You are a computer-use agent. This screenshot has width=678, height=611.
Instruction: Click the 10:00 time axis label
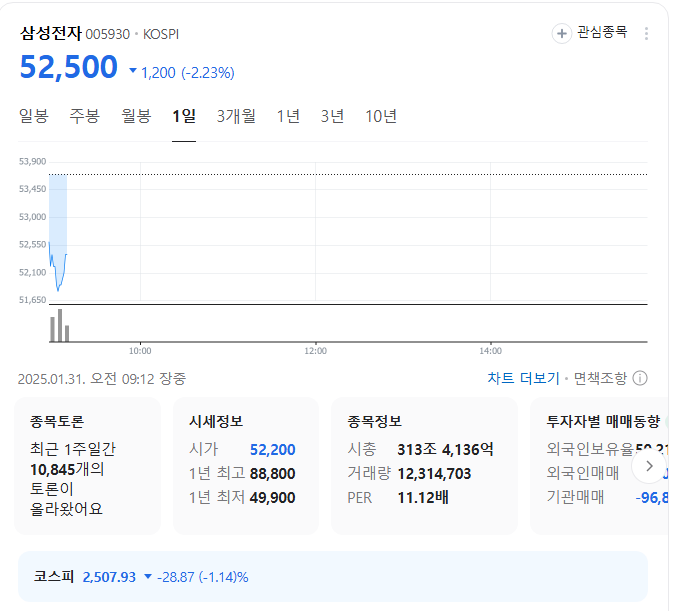click(140, 351)
